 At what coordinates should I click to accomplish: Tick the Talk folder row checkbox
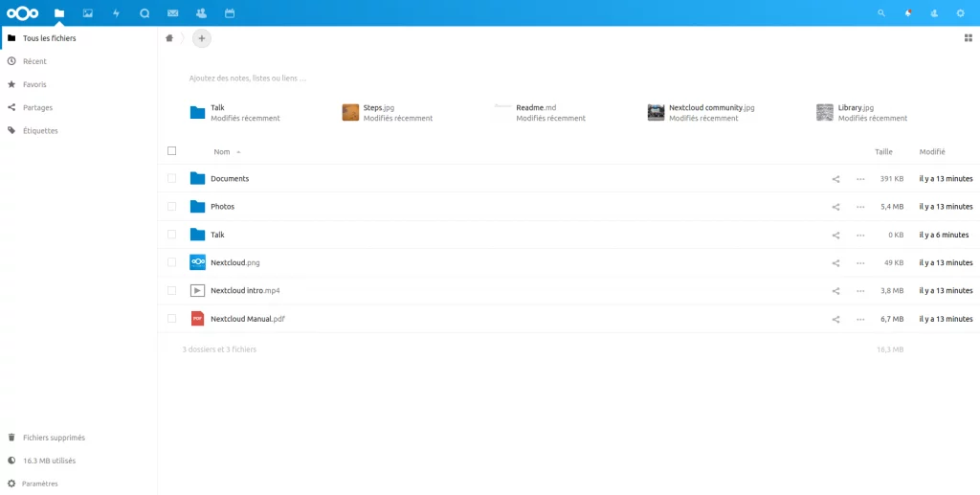172,235
